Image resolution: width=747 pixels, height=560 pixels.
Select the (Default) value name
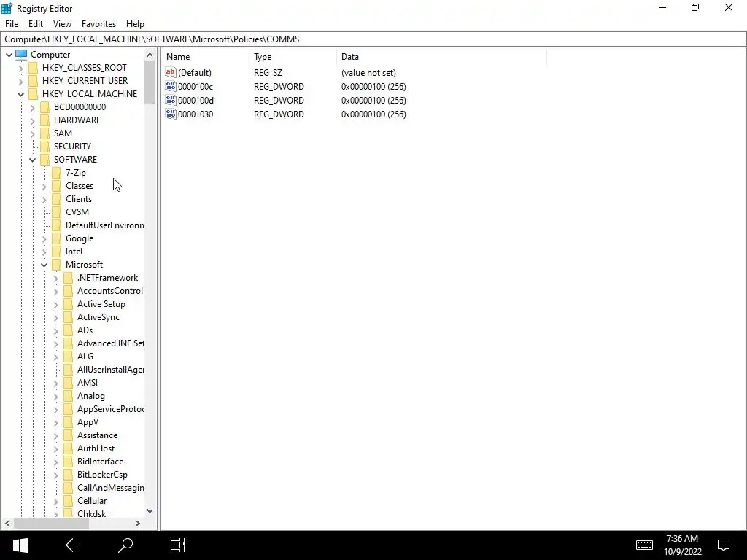pos(194,73)
